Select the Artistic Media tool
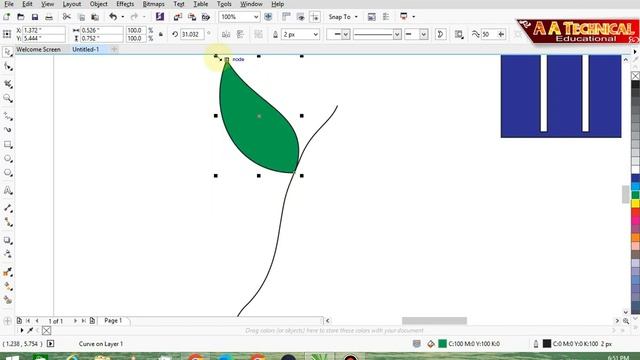This screenshot has width=640, height=360. 8,130
